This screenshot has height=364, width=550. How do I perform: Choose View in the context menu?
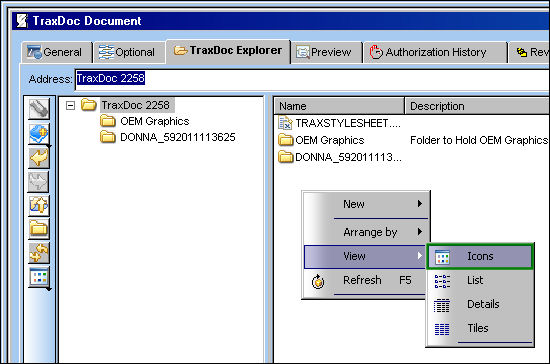coord(365,256)
